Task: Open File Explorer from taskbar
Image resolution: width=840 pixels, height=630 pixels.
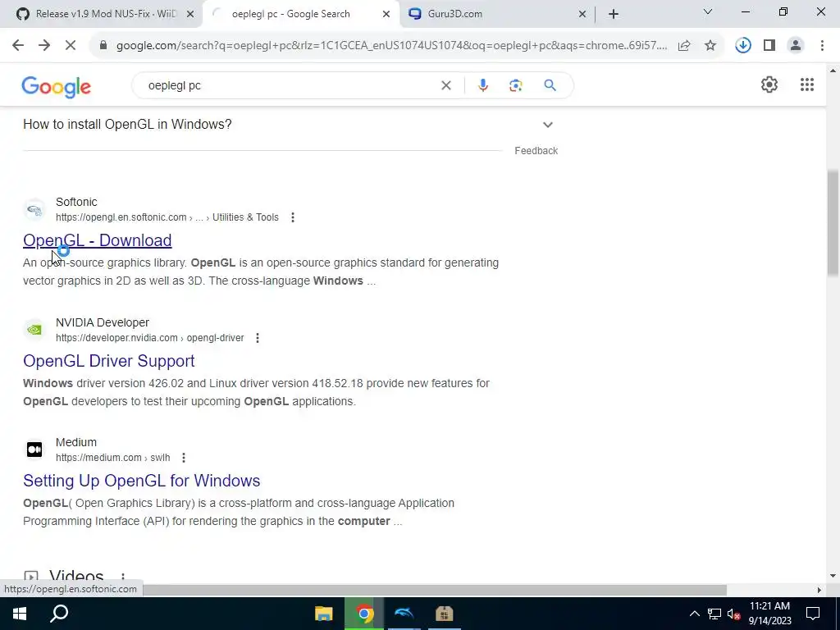Action: (323, 614)
